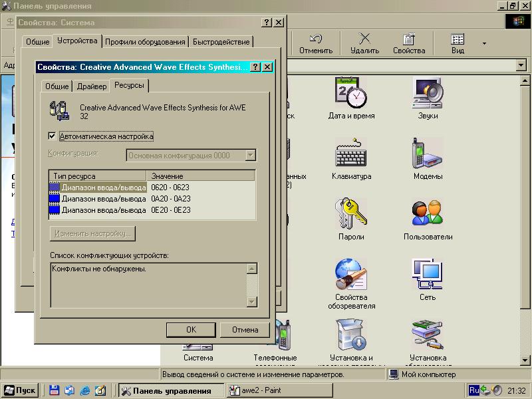The width and height of the screenshot is (532, 399).
Task: Click Отмена in the device properties dialog
Action: (x=245, y=329)
